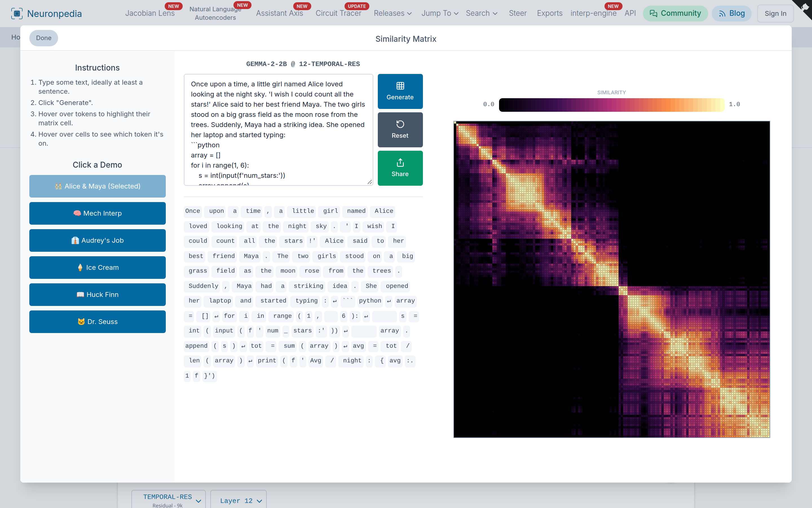Viewport: 812px width, 508px height.
Task: Load the Huck Finn demo
Action: [x=97, y=295]
